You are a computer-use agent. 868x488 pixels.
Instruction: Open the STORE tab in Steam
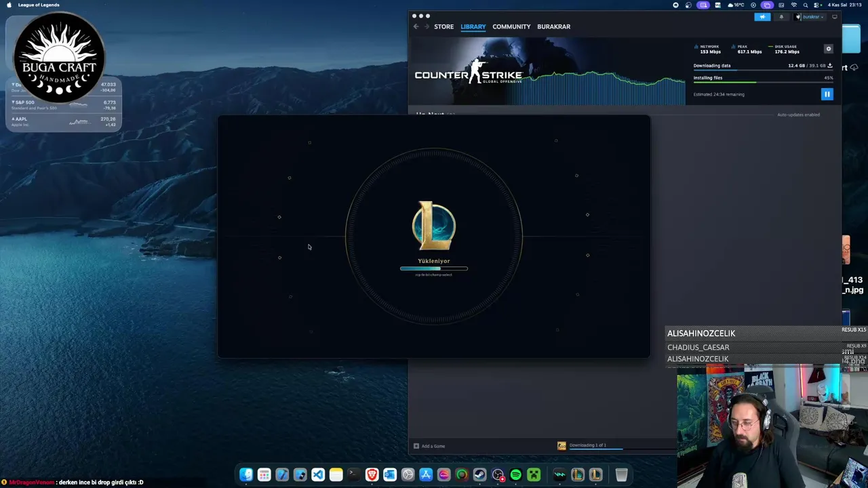pos(443,26)
